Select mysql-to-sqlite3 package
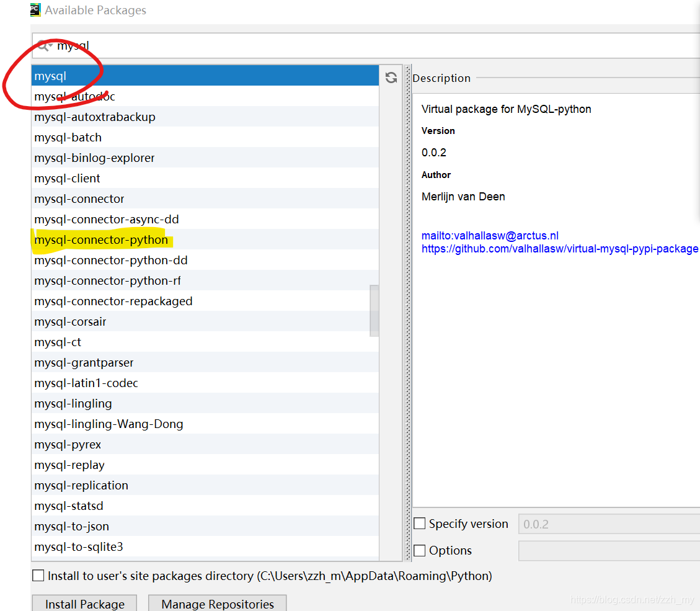 [205, 547]
